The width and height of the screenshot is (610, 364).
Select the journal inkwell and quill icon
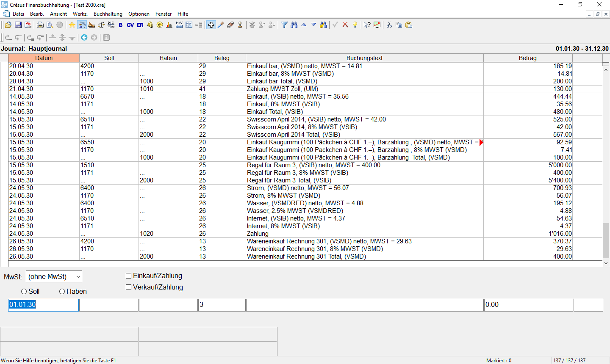click(x=82, y=25)
